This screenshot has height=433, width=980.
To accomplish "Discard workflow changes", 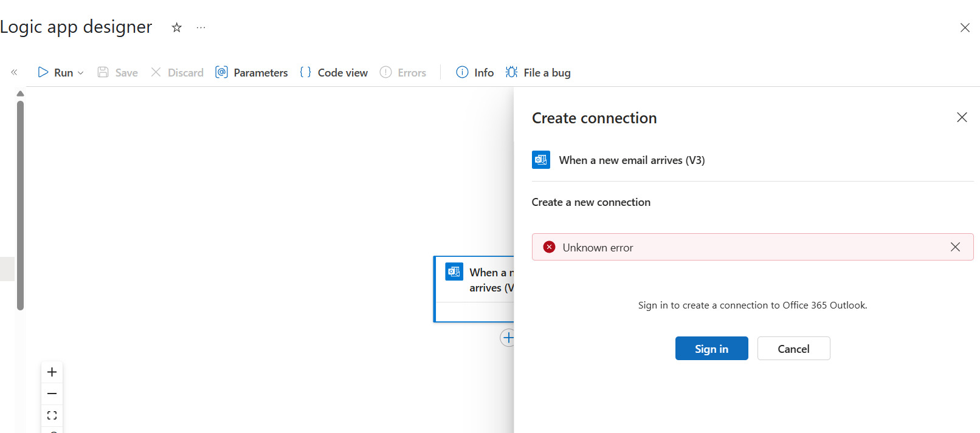I will tap(177, 72).
